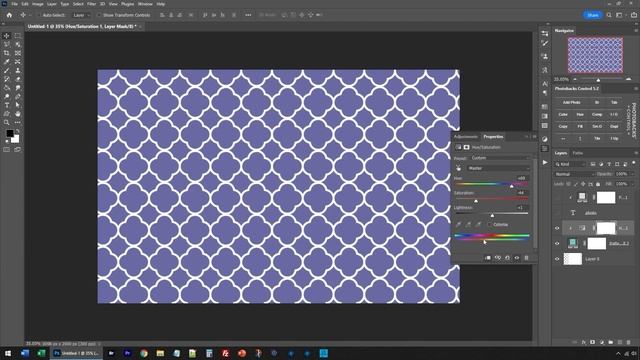
Task: Select the Crop tool
Action: coord(7,53)
